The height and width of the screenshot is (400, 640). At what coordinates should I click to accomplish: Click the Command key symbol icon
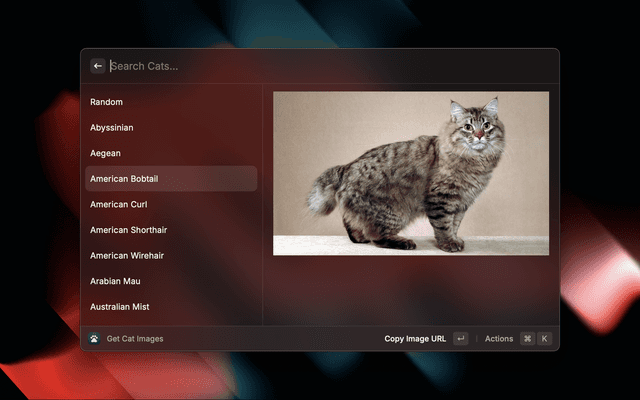527,339
